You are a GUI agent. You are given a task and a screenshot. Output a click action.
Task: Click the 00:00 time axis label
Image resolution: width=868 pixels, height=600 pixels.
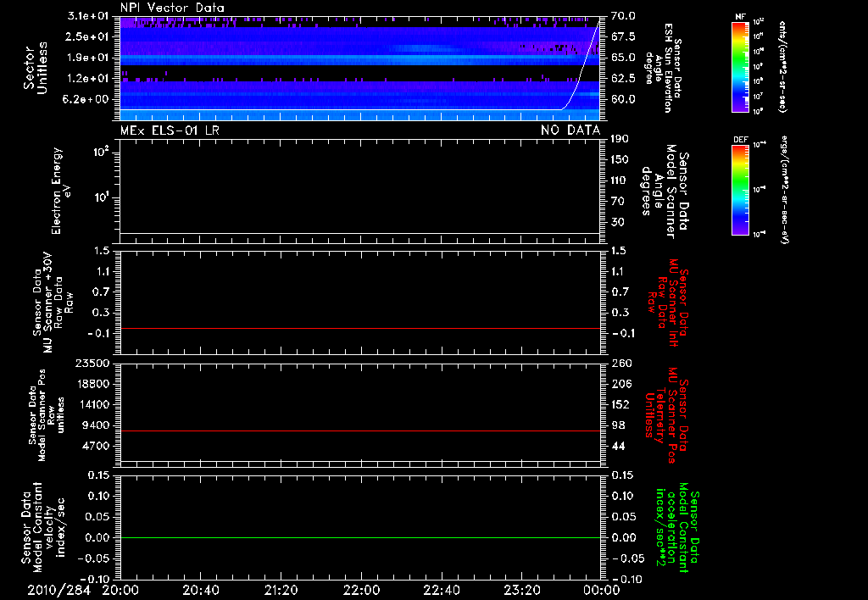(602, 590)
